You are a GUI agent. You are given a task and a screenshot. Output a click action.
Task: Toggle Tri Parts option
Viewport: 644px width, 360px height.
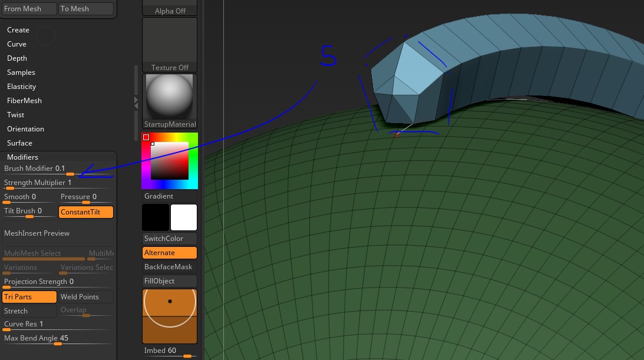click(29, 297)
